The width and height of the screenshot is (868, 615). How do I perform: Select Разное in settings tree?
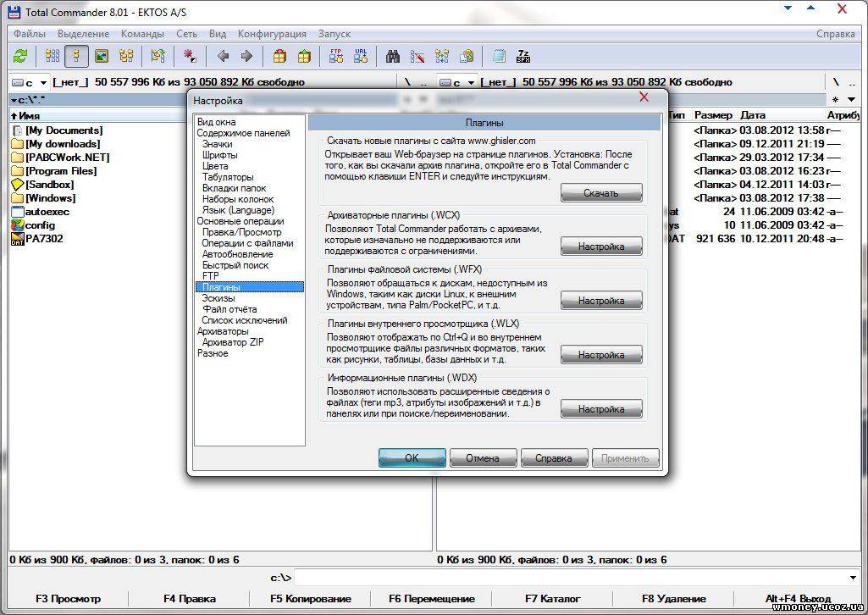(213, 353)
